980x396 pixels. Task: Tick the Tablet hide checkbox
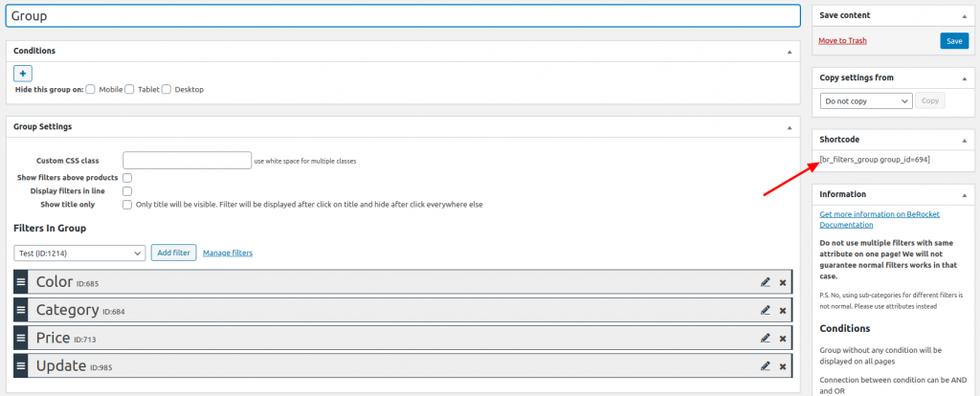(x=129, y=90)
